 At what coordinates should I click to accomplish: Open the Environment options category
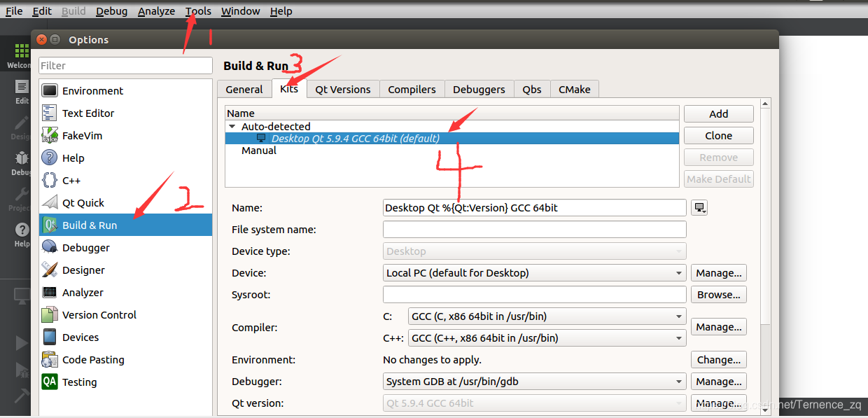(126, 91)
